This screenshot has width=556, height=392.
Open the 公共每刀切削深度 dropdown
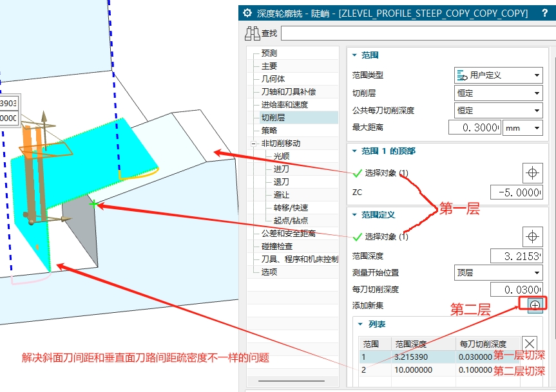pos(498,111)
